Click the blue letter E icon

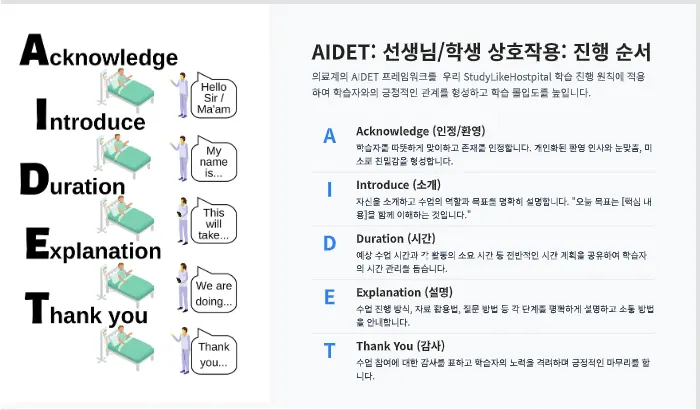329,297
